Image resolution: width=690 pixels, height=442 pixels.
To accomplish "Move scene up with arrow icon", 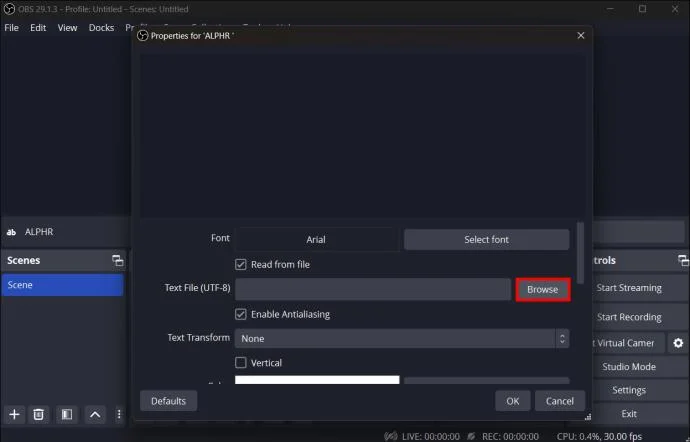I will (95, 414).
